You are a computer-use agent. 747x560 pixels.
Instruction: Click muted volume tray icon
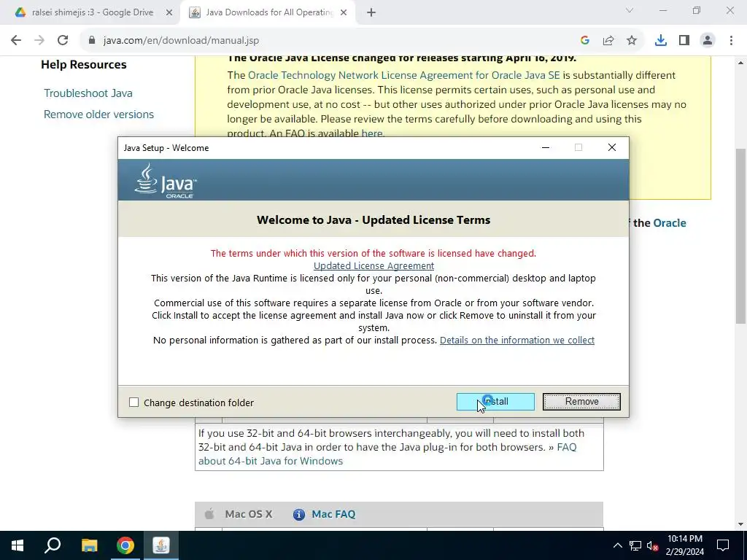[x=653, y=545]
